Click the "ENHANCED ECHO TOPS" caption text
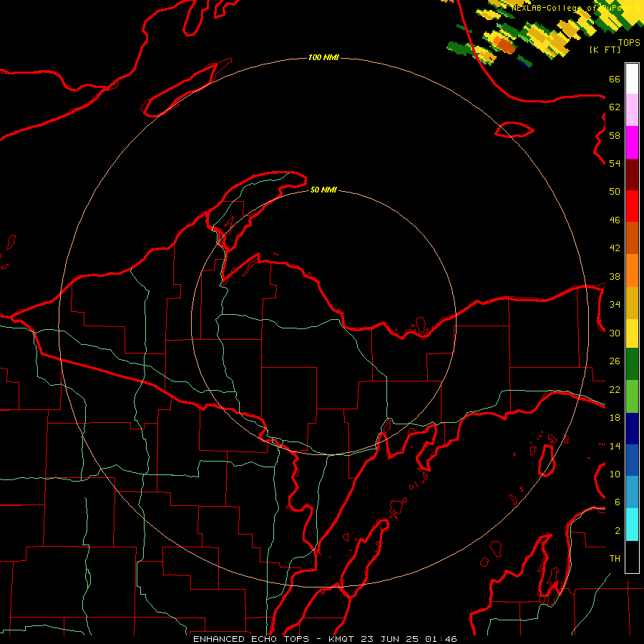The height and width of the screenshot is (644, 644). [252, 639]
